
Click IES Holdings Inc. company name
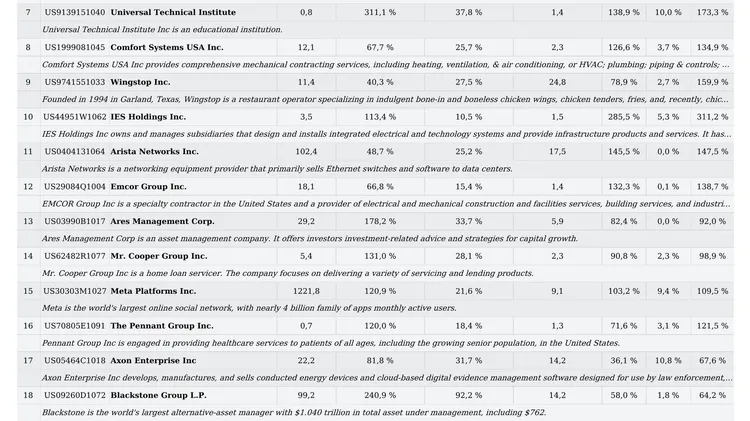click(148, 117)
